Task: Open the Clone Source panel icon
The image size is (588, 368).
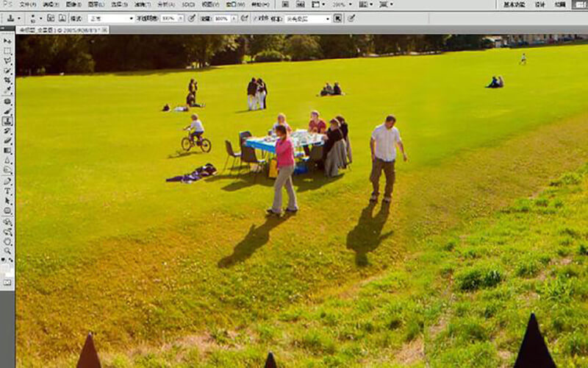Action: 61,18
